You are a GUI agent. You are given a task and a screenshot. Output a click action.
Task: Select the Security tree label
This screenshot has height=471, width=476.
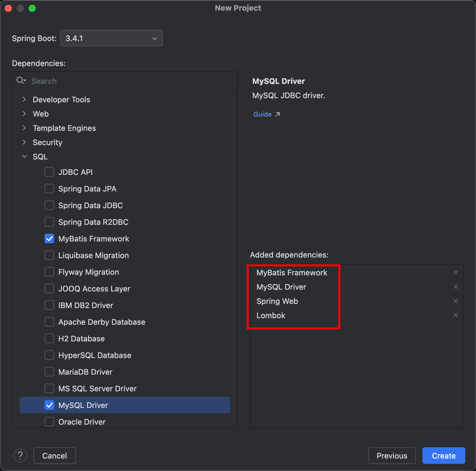point(48,142)
